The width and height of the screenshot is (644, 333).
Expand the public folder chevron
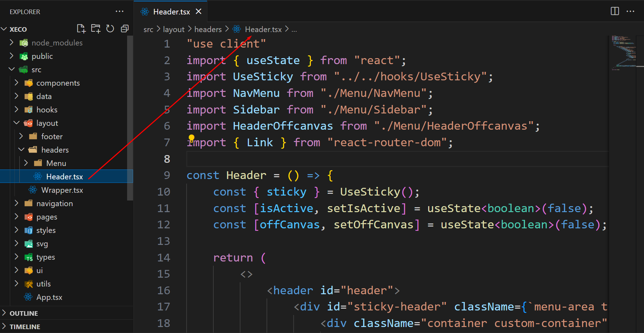pos(12,56)
